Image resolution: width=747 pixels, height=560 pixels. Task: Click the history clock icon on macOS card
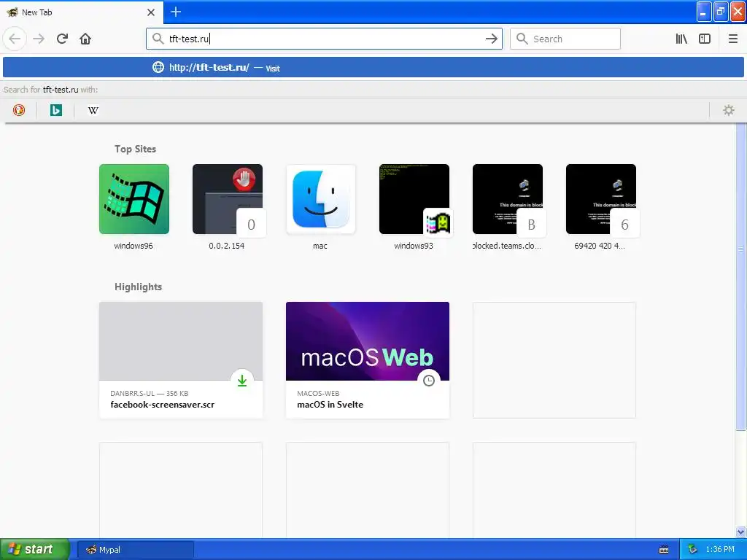click(429, 381)
